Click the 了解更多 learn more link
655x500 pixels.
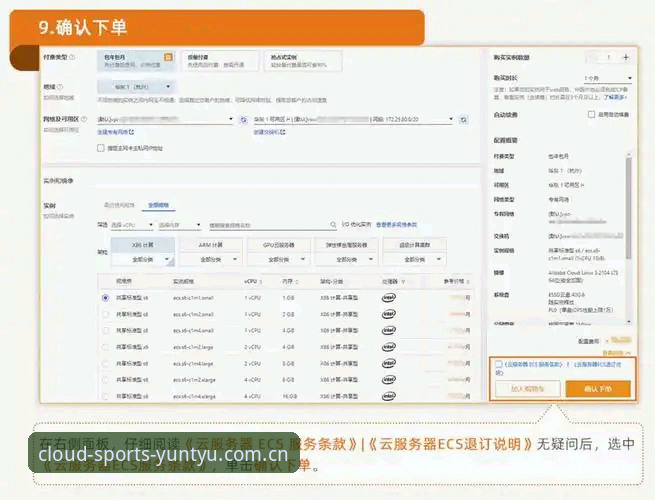(614, 97)
